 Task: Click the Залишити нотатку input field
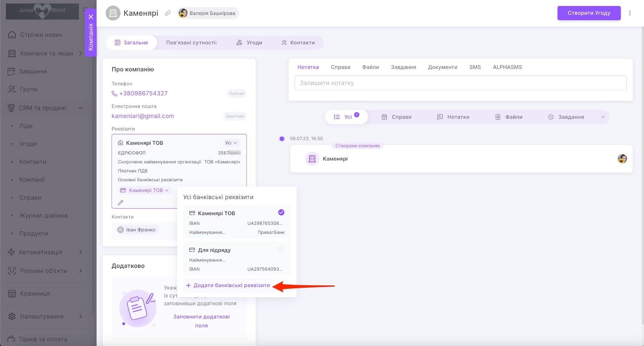[x=460, y=83]
